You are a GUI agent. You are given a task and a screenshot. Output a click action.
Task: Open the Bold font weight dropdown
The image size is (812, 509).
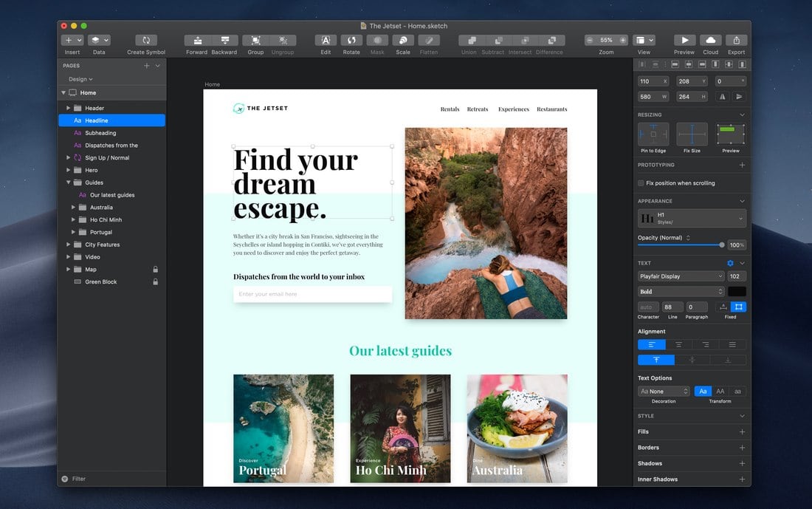(681, 291)
